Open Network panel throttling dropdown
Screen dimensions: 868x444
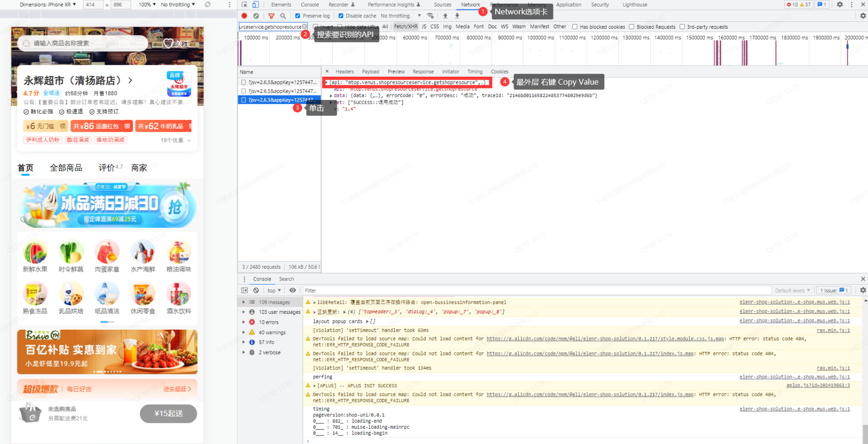(401, 16)
